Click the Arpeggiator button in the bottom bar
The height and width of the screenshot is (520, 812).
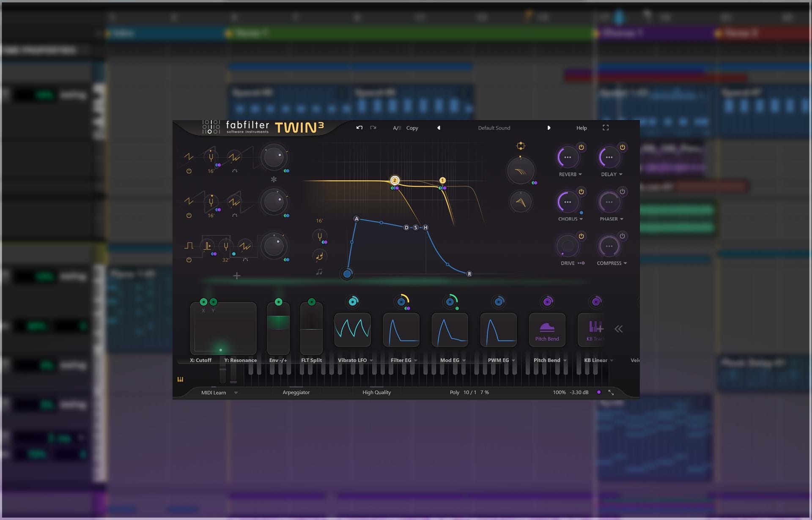(x=296, y=393)
